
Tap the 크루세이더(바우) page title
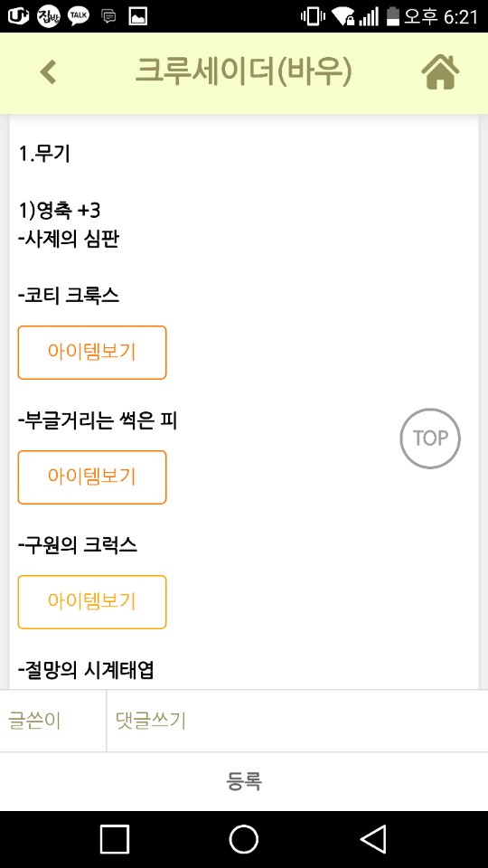click(243, 72)
